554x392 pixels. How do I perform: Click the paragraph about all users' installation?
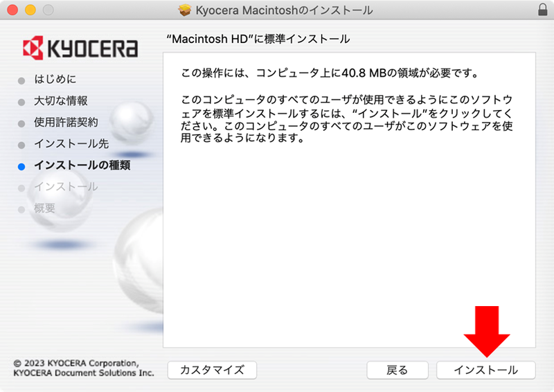[x=347, y=118]
